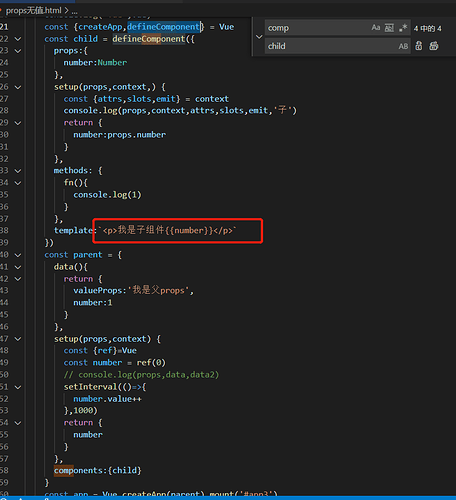Click the 'template' property name
Viewport: 456px width, 500px height.
tap(73, 231)
